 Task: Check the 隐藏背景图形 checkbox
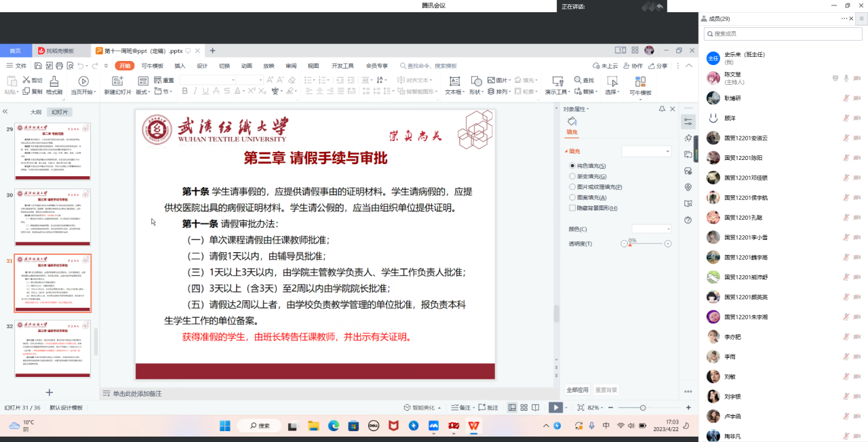coord(572,208)
